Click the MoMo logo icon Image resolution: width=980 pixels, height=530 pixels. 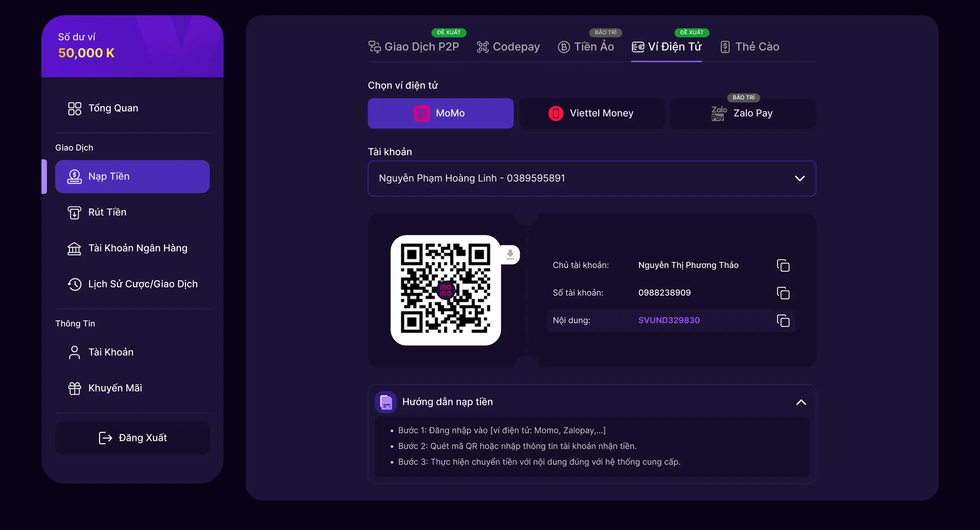pyautogui.click(x=422, y=113)
